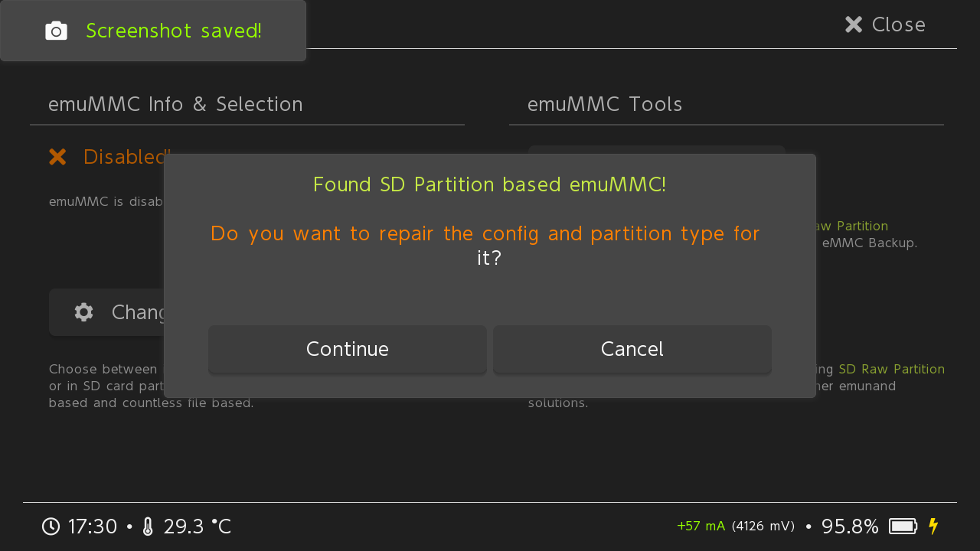Click the Cancel button in dialog
Image resolution: width=980 pixels, height=551 pixels.
pyautogui.click(x=632, y=349)
